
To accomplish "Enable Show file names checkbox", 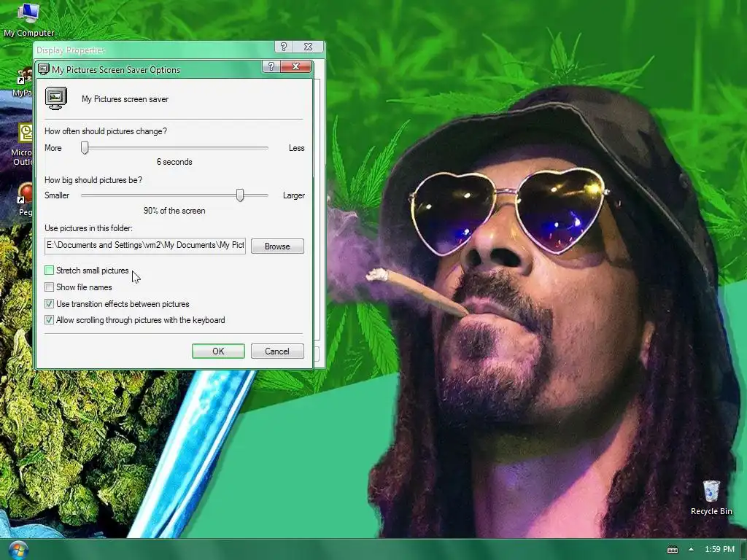I will [49, 287].
